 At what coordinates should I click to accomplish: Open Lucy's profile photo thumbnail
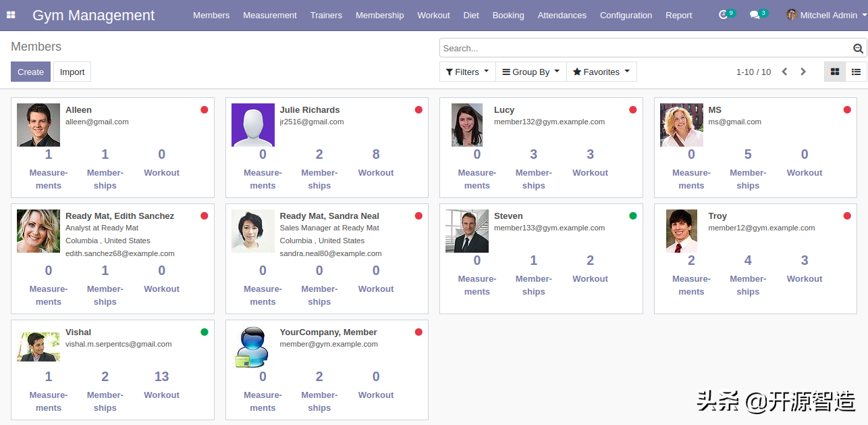click(467, 125)
